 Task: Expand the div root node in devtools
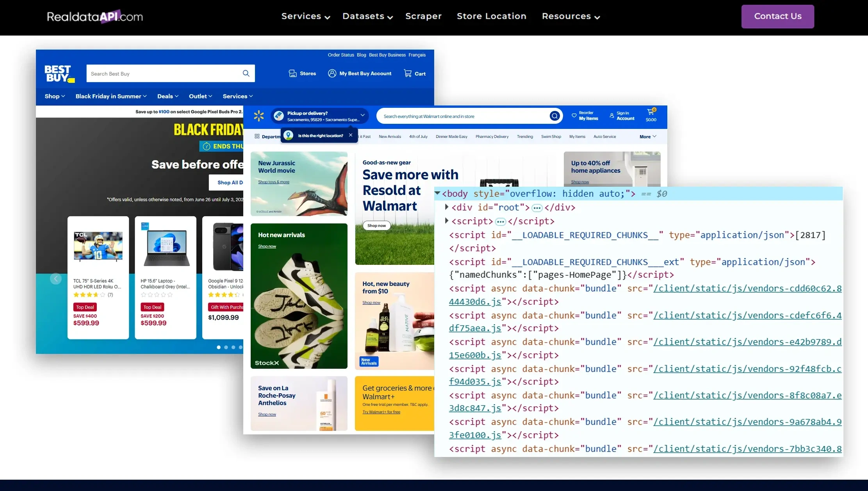coord(446,207)
